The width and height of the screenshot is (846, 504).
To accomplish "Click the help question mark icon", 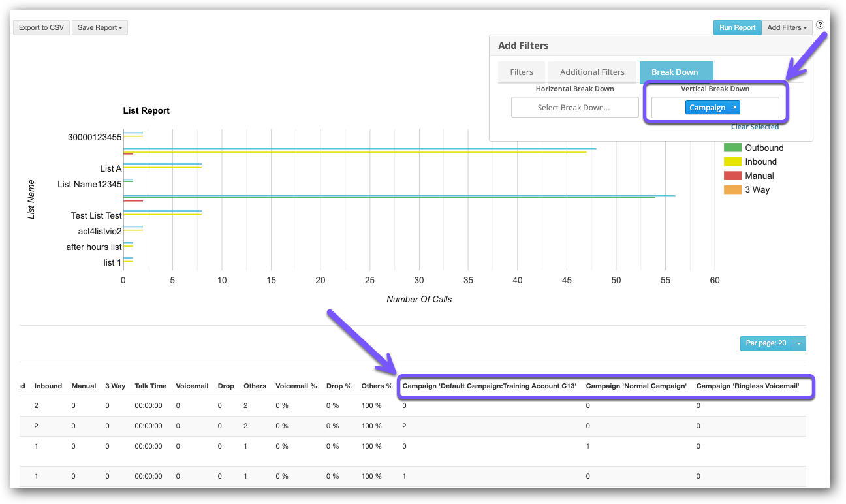I will 820,25.
